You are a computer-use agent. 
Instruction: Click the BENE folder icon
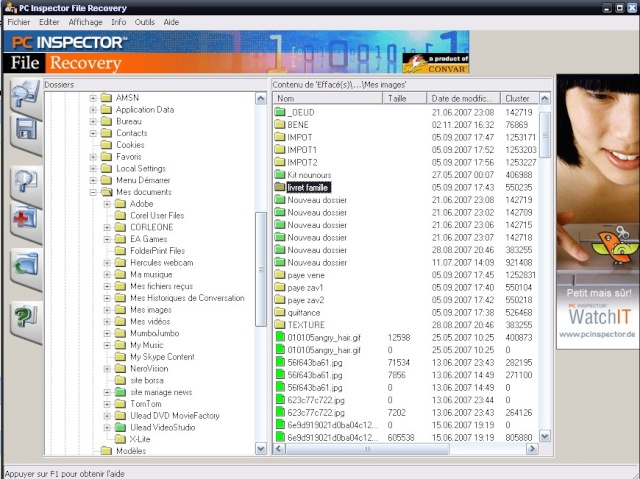pos(280,124)
